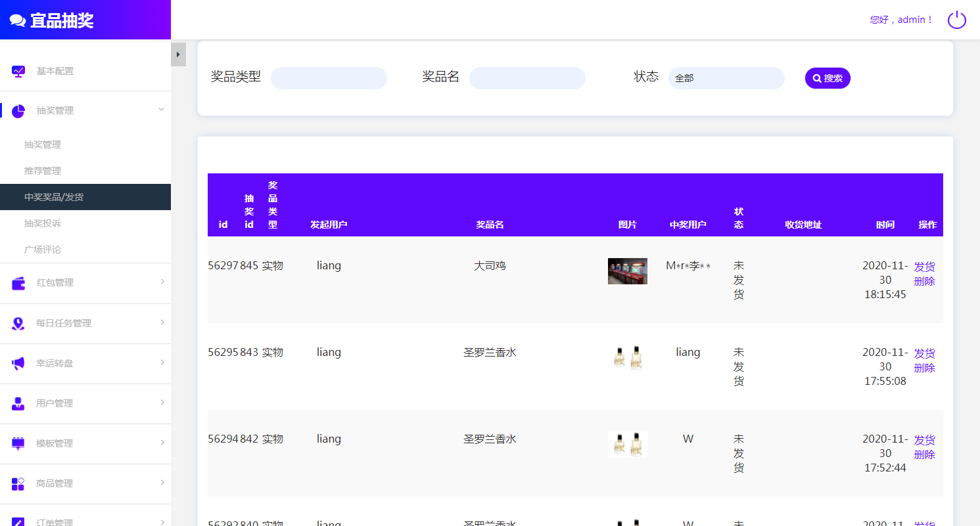The height and width of the screenshot is (526, 980).
Task: Click the 搜索 search button
Action: tap(828, 78)
